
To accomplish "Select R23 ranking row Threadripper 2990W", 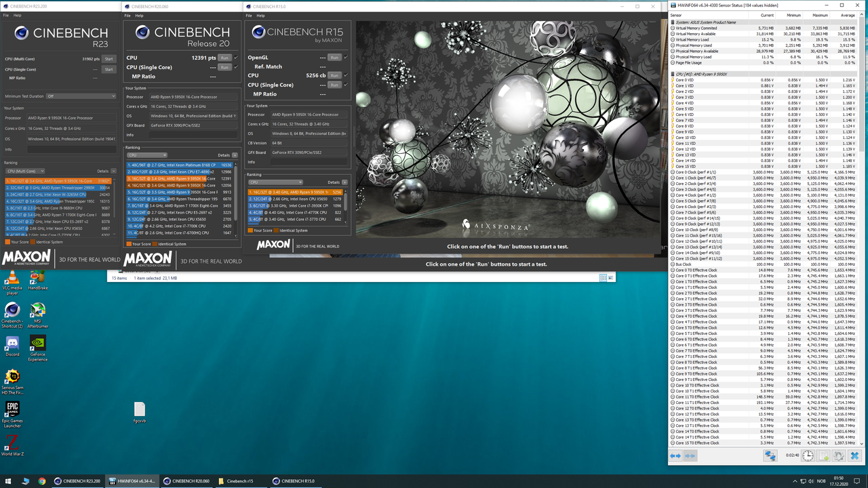I will click(58, 187).
